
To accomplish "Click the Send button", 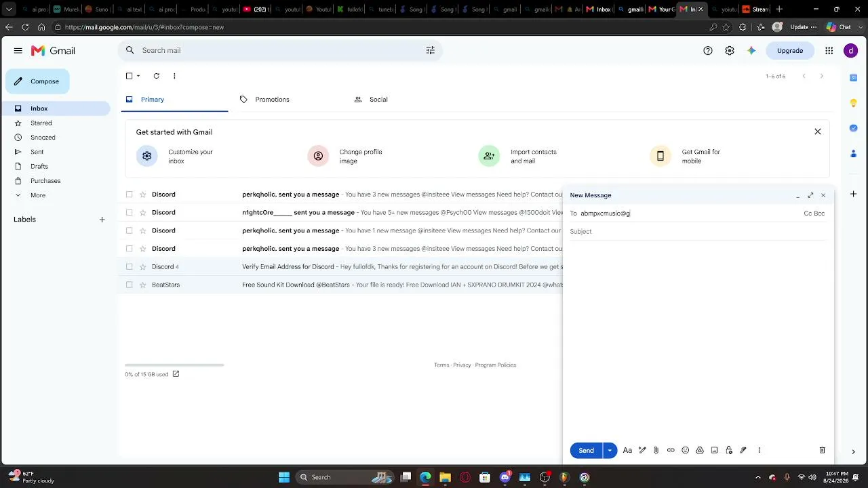I will pos(587,450).
